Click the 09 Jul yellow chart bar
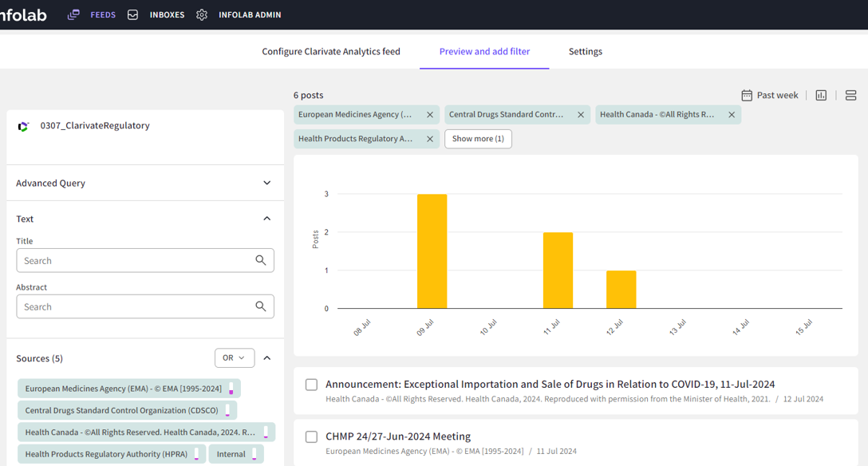This screenshot has width=868, height=466. click(432, 251)
